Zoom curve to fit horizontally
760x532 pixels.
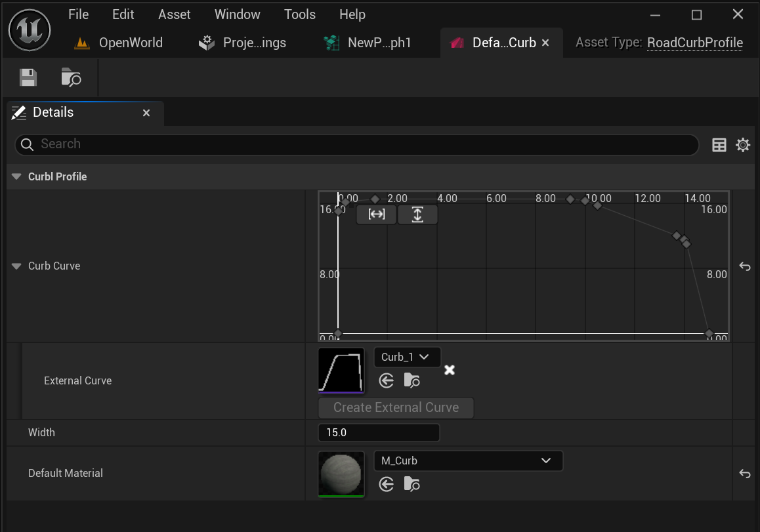pyautogui.click(x=377, y=214)
